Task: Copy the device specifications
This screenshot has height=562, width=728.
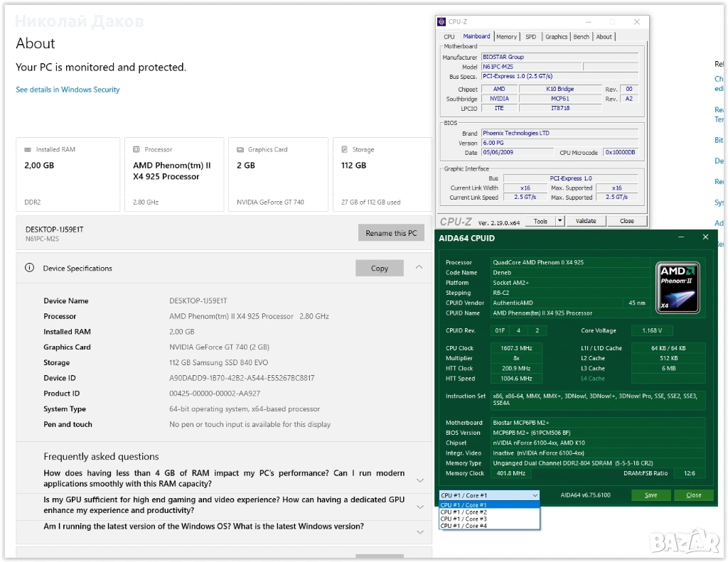Action: pyautogui.click(x=380, y=269)
